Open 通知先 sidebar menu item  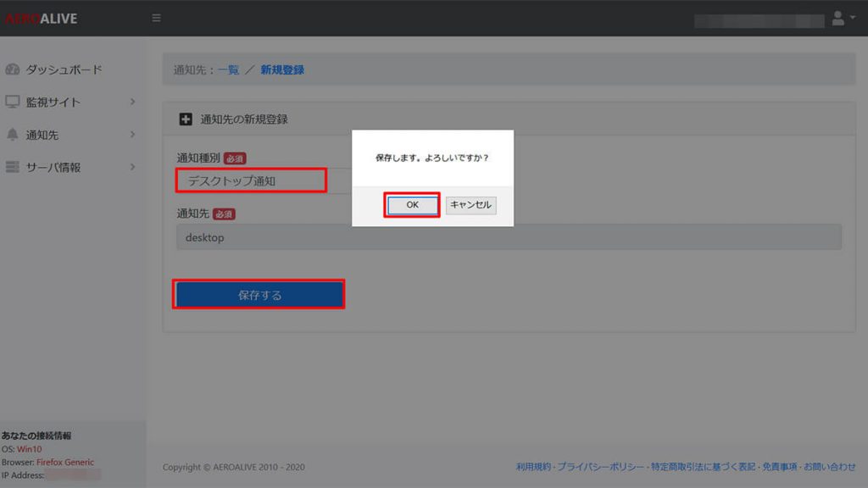pyautogui.click(x=42, y=135)
